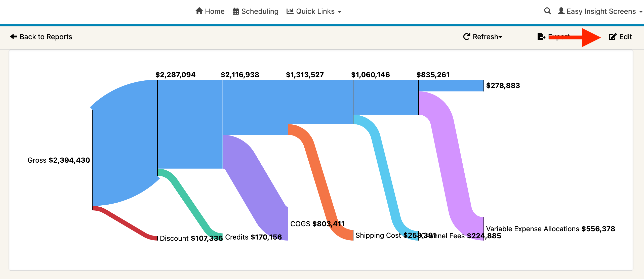Viewport: 644px width, 279px height.
Task: Open the Scheduling menu item
Action: pyautogui.click(x=260, y=11)
